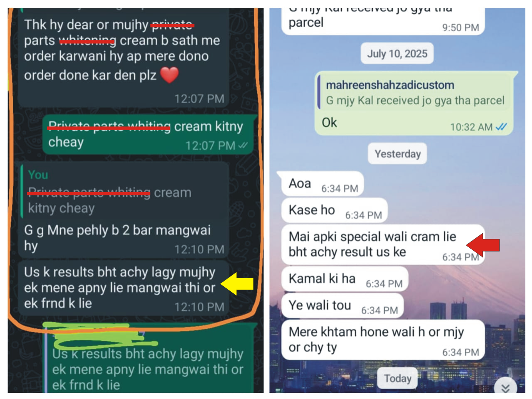Click blue read ticks beside 10:32 AM
The width and height of the screenshot is (532, 399).
click(x=502, y=127)
